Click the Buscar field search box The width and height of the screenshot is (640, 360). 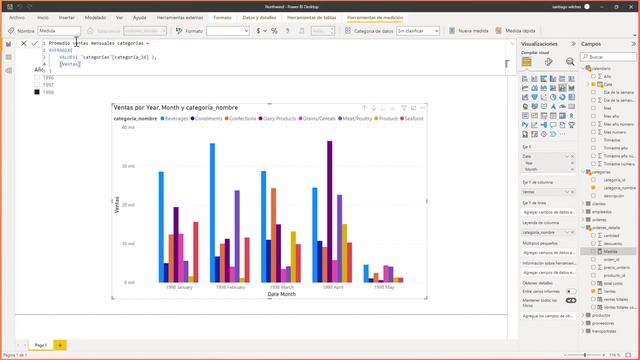608,57
